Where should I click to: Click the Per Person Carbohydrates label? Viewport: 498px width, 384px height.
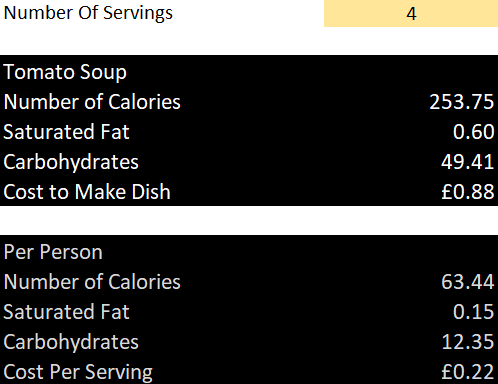[71, 342]
